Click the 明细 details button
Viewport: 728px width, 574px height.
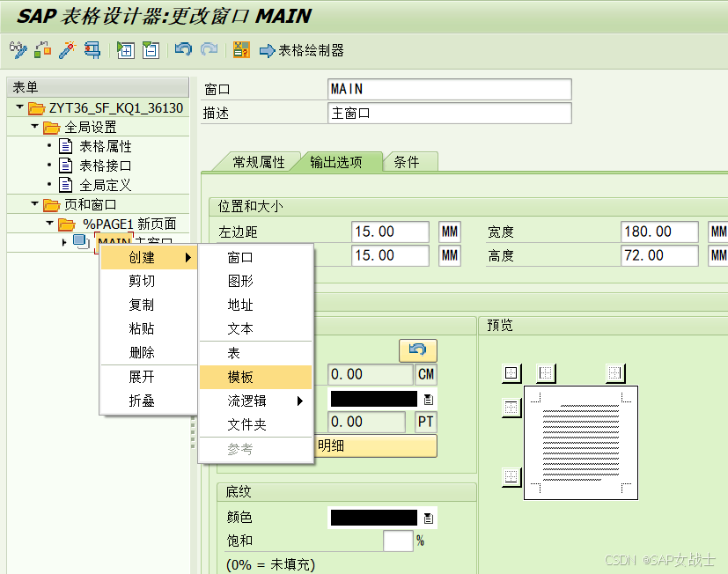[375, 445]
